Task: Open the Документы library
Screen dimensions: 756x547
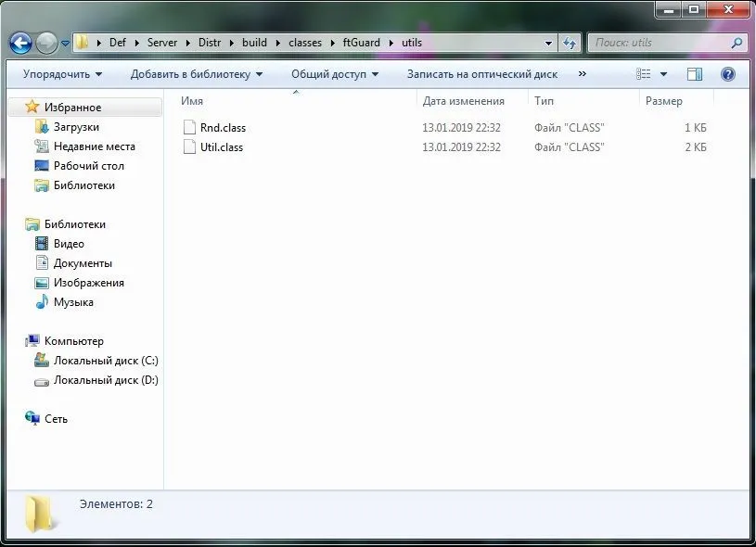Action: [x=83, y=263]
